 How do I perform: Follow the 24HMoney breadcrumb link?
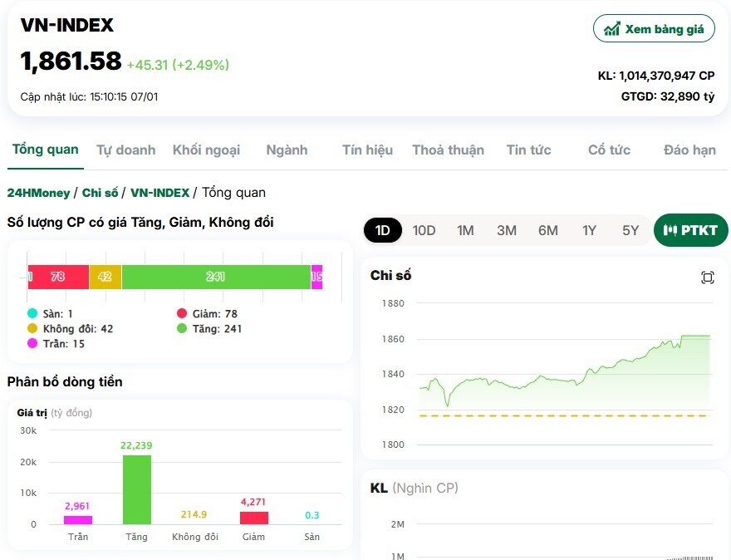(38, 193)
